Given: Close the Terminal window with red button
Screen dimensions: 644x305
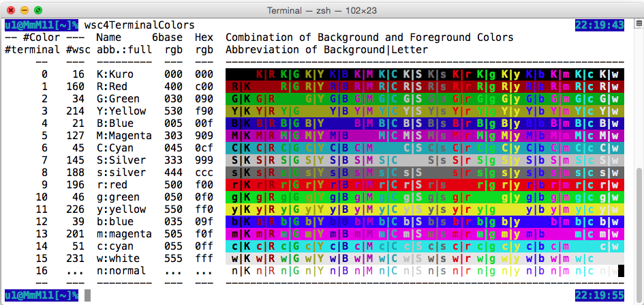Looking at the screenshot, I should (x=10, y=10).
